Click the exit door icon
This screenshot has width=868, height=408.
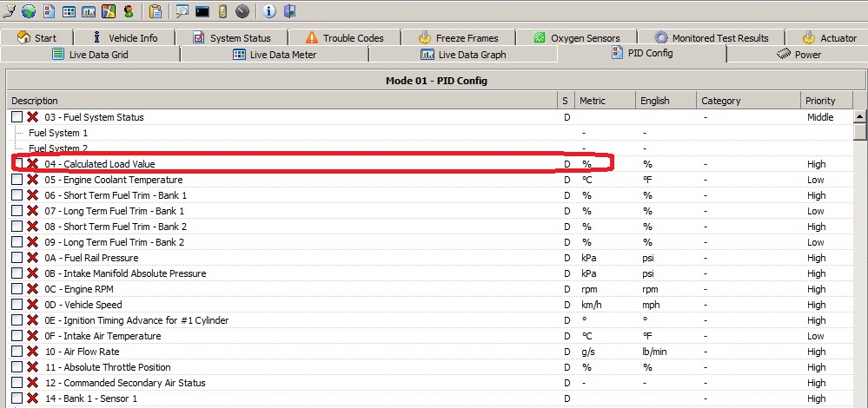tap(289, 11)
